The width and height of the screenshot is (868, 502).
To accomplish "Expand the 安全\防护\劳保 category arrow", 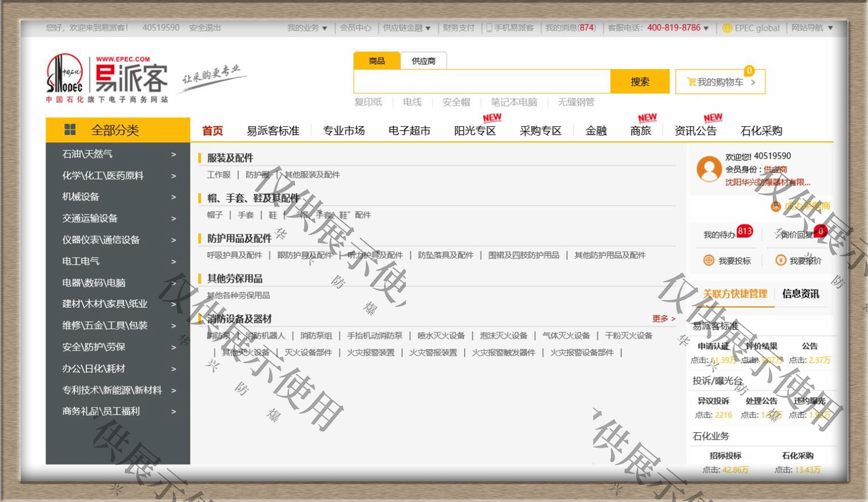I will tap(174, 347).
